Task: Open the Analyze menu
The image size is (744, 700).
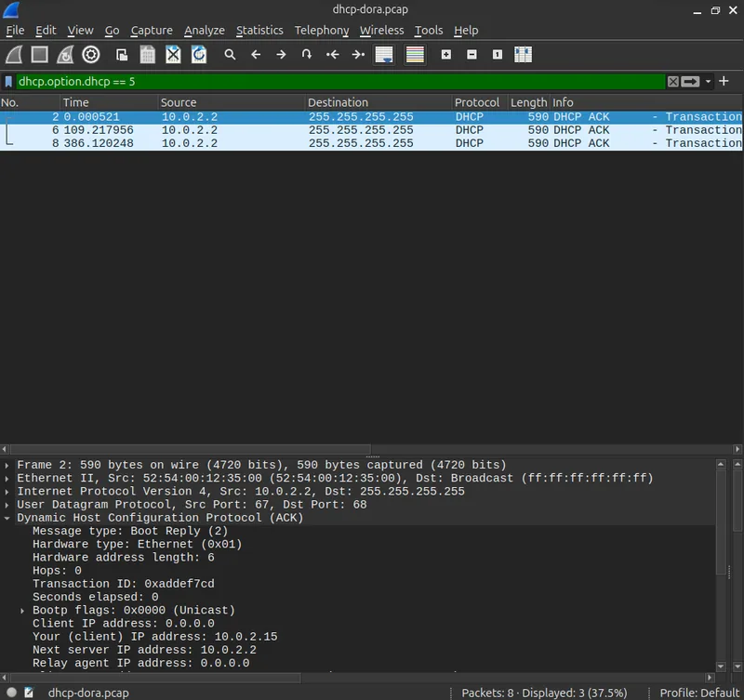Action: [x=205, y=31]
